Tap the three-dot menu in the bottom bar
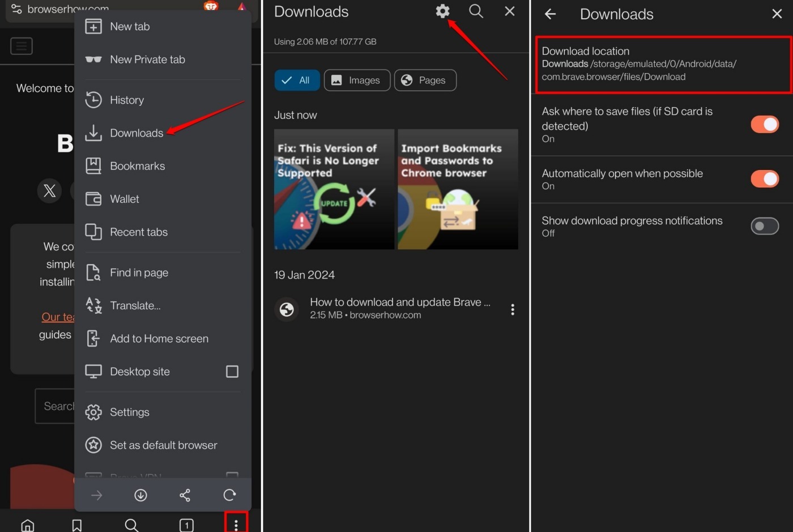The image size is (793, 532). coord(236,524)
